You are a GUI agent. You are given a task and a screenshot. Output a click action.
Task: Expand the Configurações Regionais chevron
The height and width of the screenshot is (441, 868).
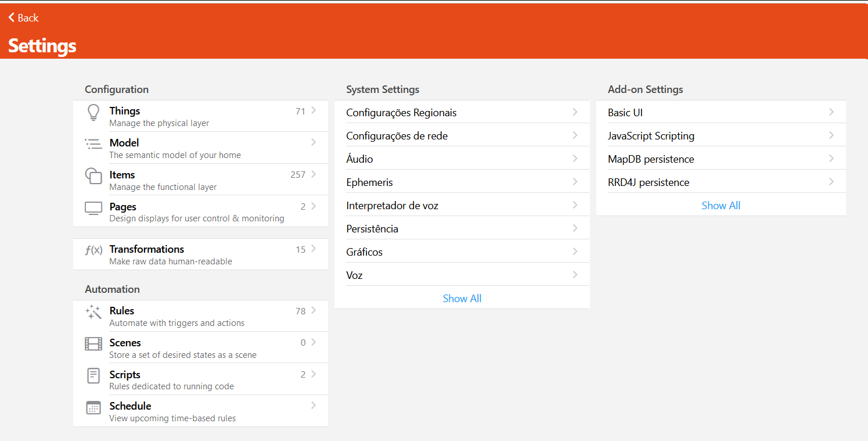[x=575, y=112]
